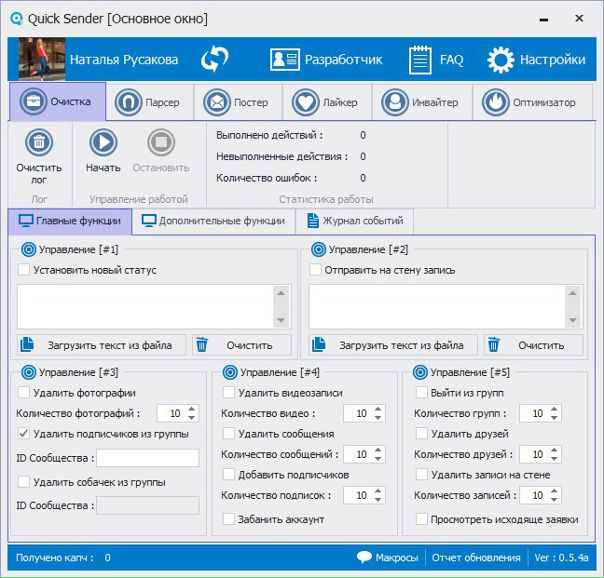Click the Очистить лог trash icon
This screenshot has height=578, width=604.
[39, 143]
